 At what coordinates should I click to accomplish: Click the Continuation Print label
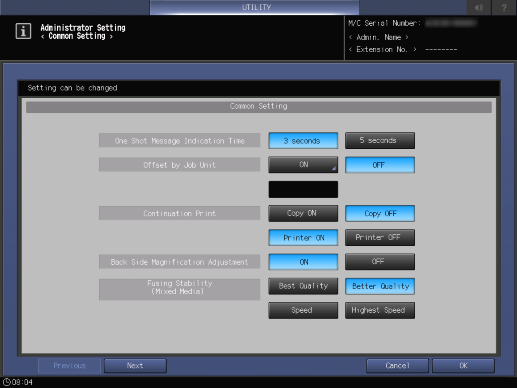pyautogui.click(x=179, y=213)
